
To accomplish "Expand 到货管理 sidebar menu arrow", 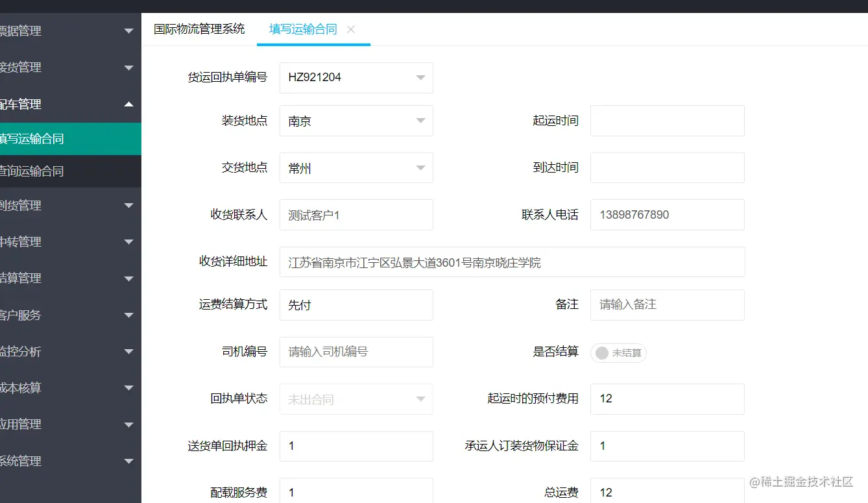I will (128, 206).
